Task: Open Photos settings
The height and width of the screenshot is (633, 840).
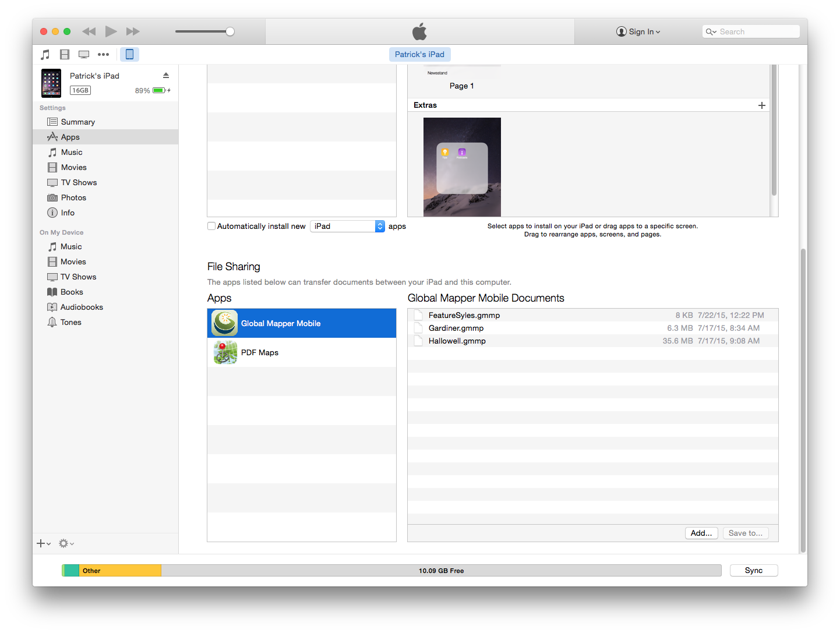Action: tap(105, 197)
